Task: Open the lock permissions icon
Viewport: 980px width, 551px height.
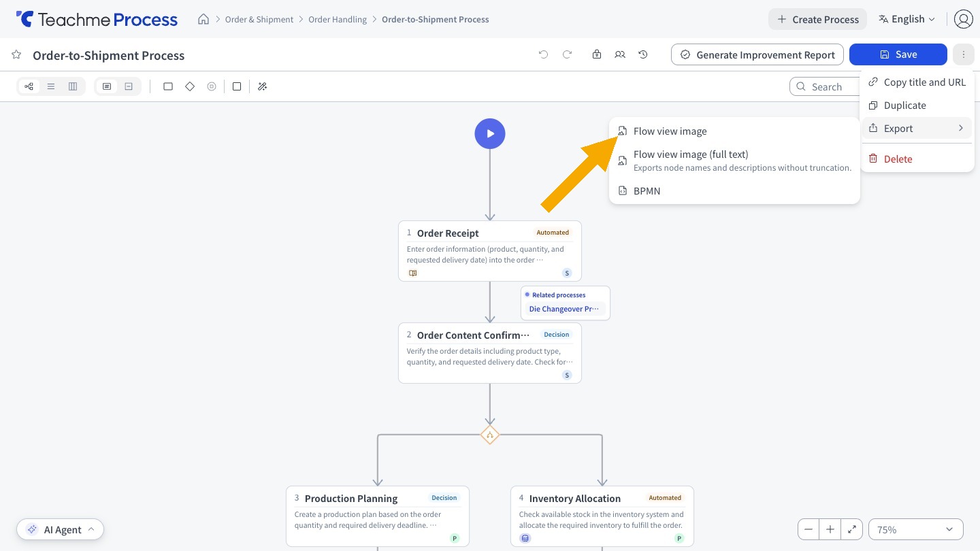Action: [597, 54]
